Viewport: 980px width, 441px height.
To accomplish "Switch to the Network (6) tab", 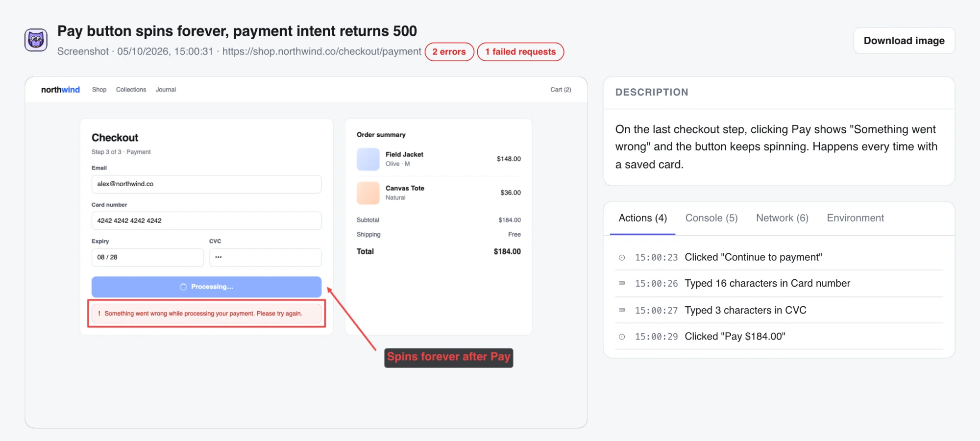I will [x=782, y=218].
